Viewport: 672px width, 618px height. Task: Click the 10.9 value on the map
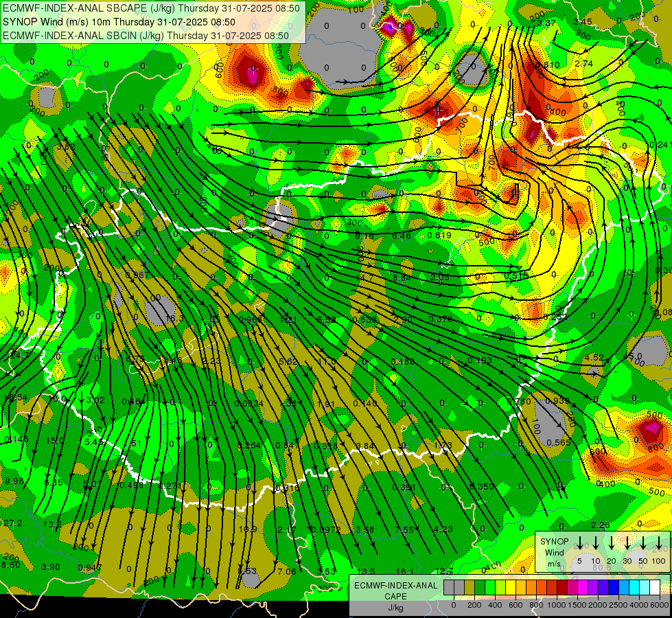point(248,529)
